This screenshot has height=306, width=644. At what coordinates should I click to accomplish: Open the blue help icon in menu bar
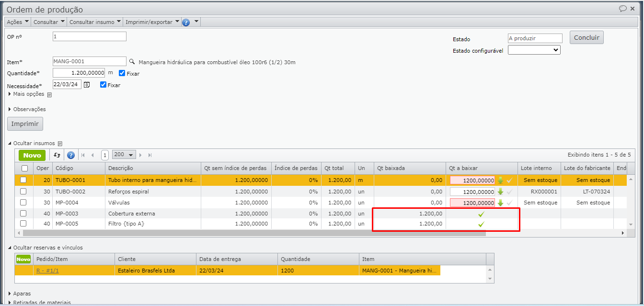(x=186, y=22)
